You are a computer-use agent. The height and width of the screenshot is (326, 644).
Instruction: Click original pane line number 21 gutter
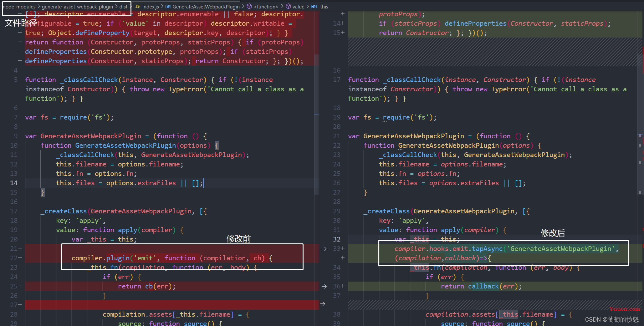(x=14, y=249)
